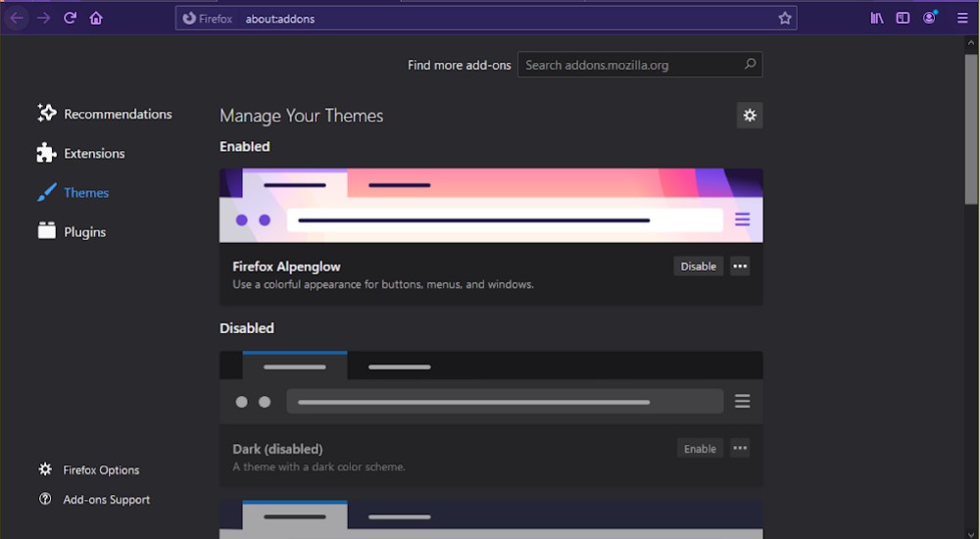Click the forward navigation arrow
This screenshot has width=980, height=539.
(44, 19)
